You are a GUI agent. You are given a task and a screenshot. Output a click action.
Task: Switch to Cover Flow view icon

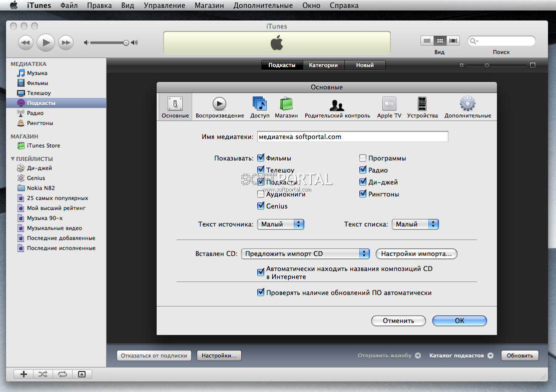(x=453, y=41)
